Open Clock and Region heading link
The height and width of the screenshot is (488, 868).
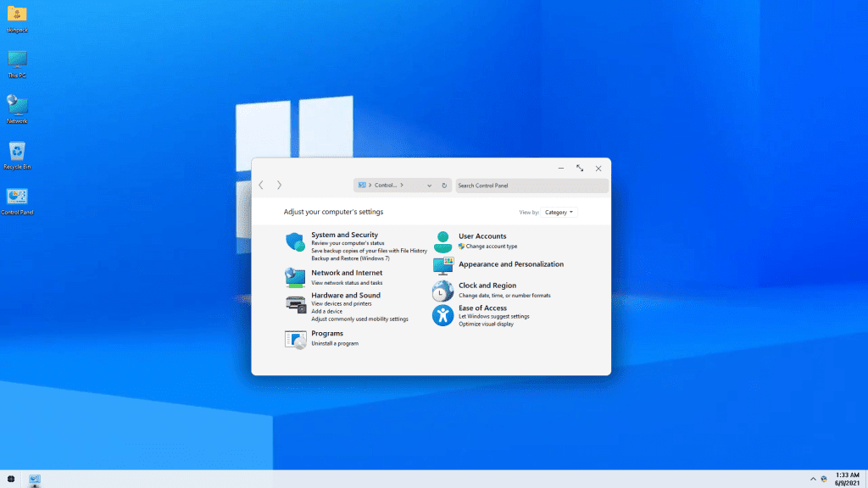(487, 286)
